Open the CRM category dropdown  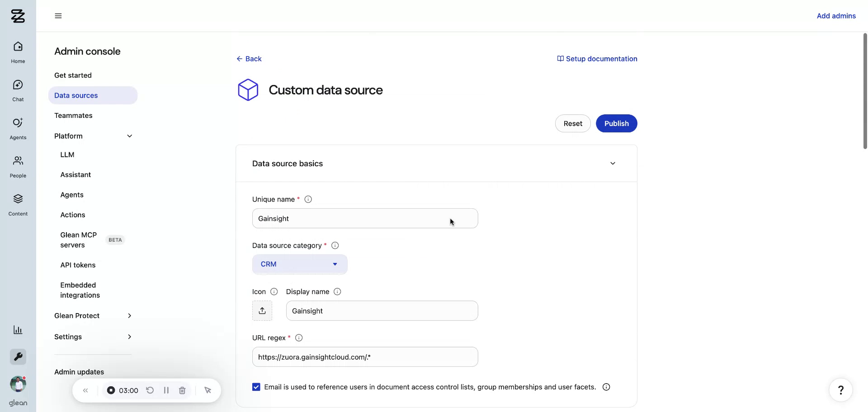pos(299,264)
